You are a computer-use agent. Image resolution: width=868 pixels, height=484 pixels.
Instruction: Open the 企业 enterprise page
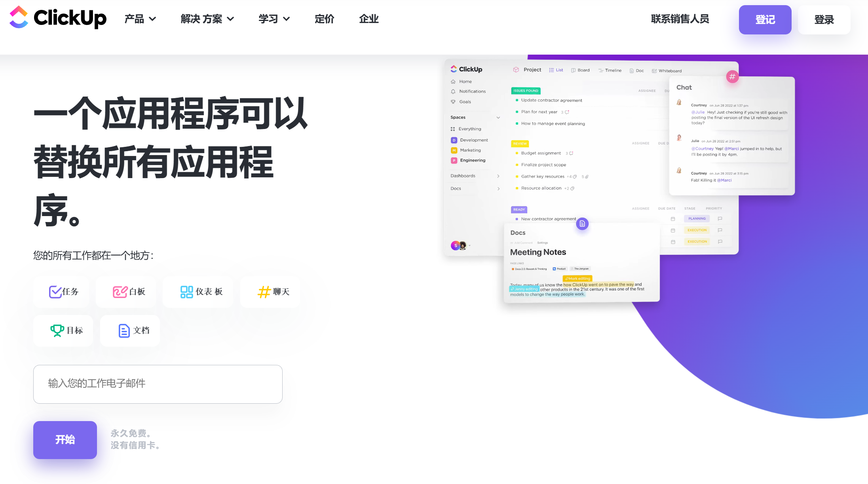coord(368,19)
